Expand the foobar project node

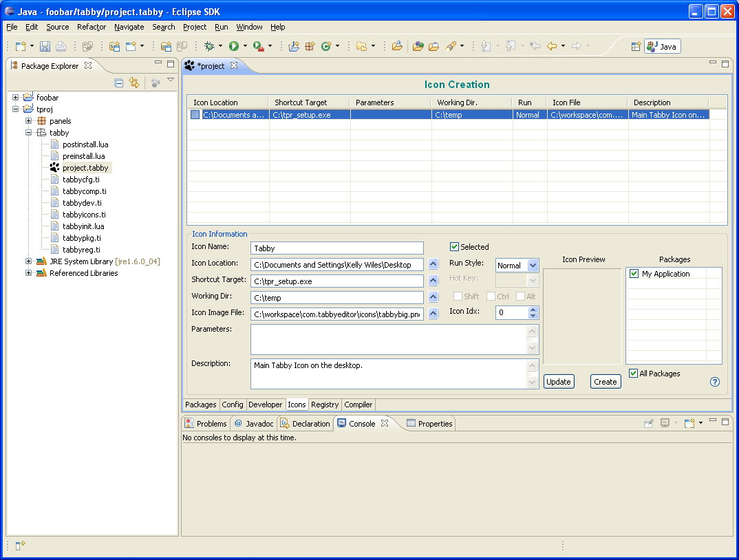coord(16,98)
